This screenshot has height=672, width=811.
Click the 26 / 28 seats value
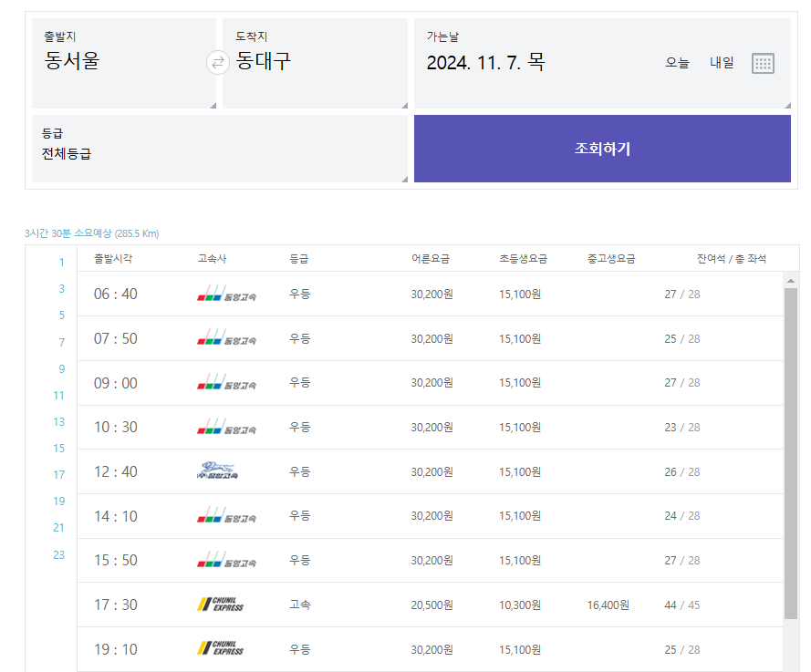(681, 472)
